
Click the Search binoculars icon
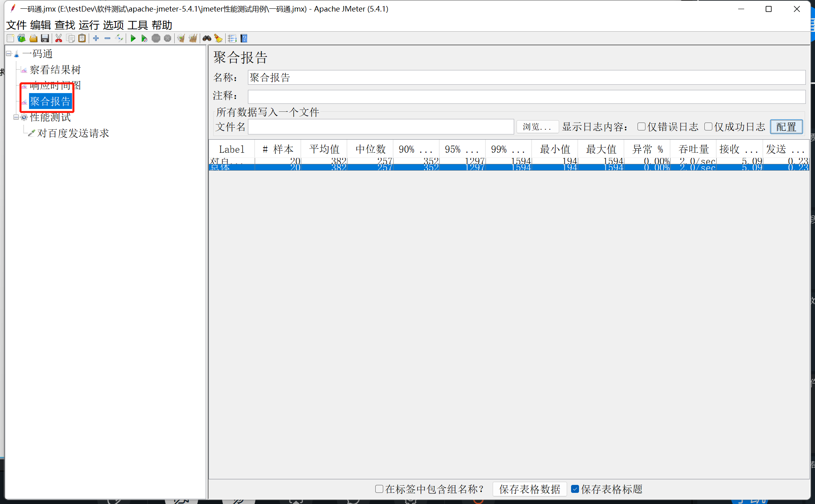[x=207, y=38]
